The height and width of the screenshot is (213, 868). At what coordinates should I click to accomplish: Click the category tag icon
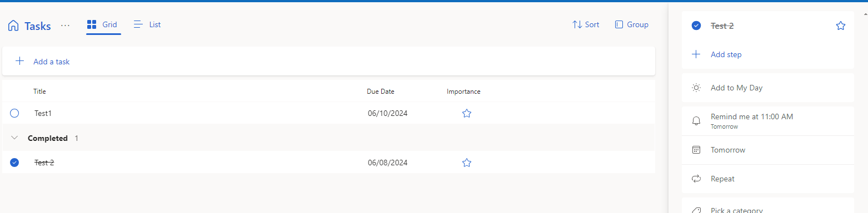pyautogui.click(x=696, y=210)
